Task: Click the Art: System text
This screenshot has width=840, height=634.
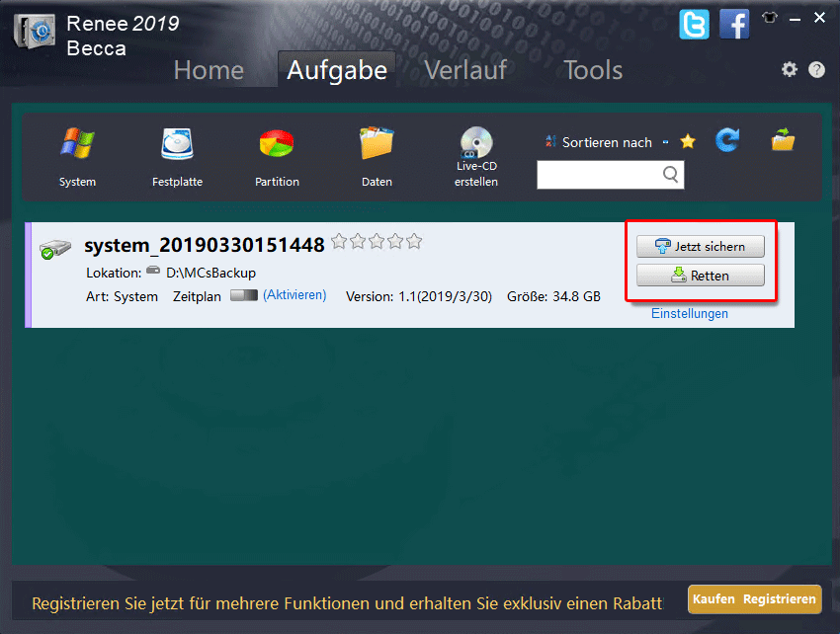Action: (122, 296)
